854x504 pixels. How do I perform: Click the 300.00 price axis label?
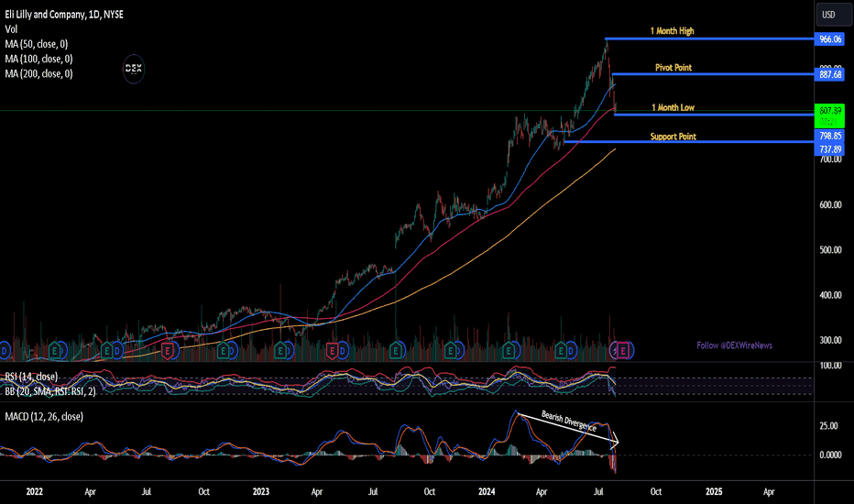(830, 340)
